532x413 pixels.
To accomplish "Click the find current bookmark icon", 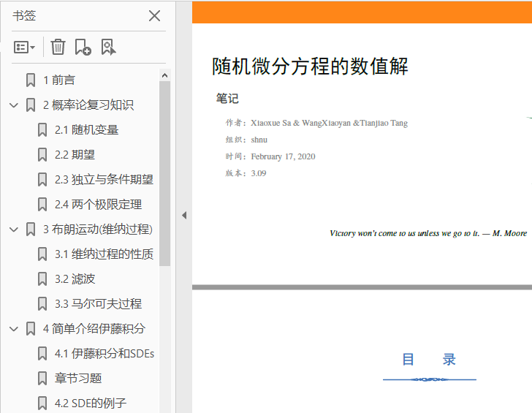I will [108, 48].
